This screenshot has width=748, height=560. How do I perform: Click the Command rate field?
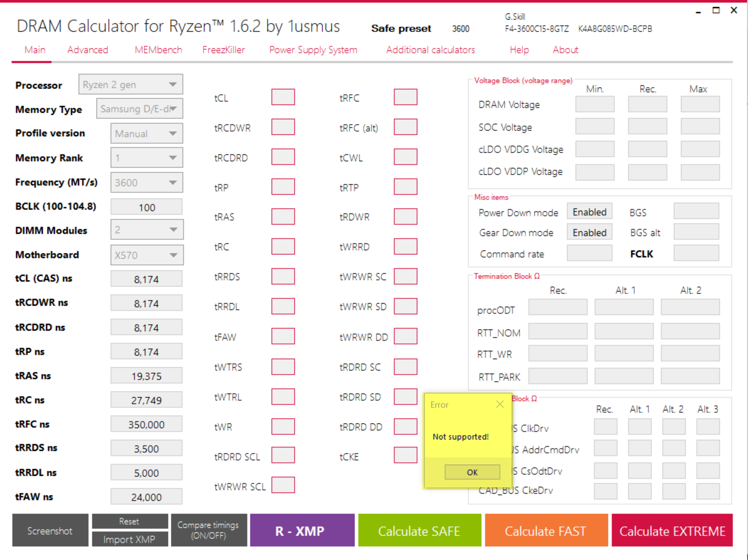[x=589, y=253]
